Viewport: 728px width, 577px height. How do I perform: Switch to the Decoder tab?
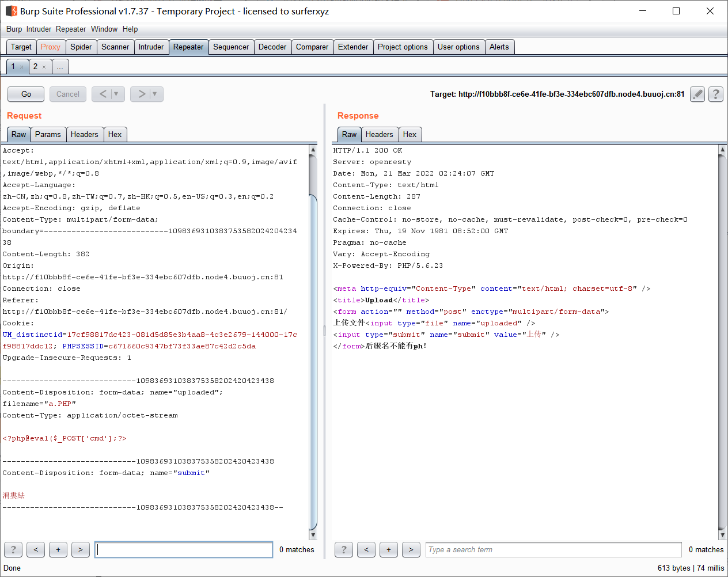coord(272,47)
